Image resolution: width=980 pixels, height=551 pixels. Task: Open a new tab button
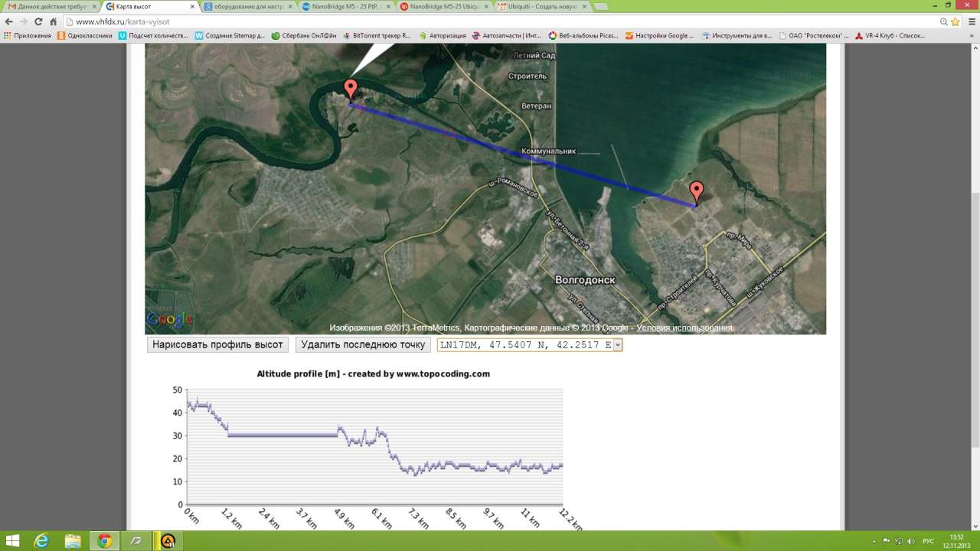[x=601, y=7]
